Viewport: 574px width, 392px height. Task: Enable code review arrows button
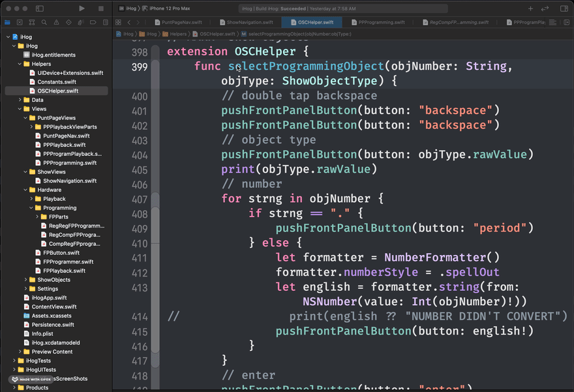tap(545, 8)
